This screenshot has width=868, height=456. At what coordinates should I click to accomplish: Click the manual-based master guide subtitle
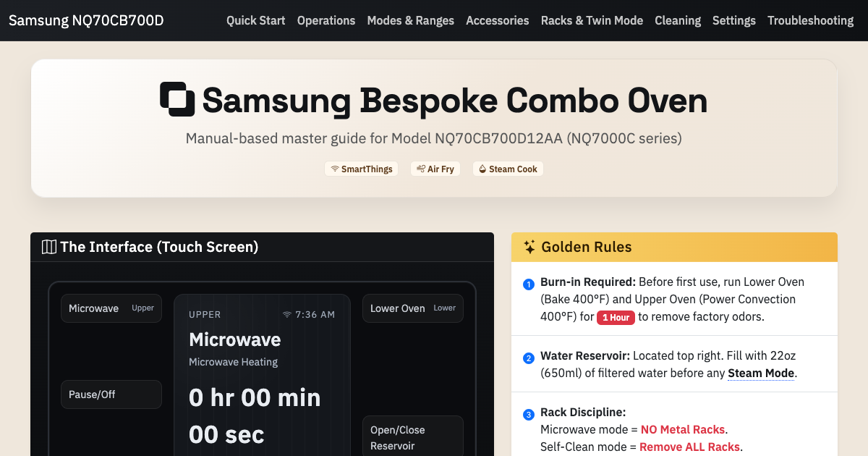434,138
